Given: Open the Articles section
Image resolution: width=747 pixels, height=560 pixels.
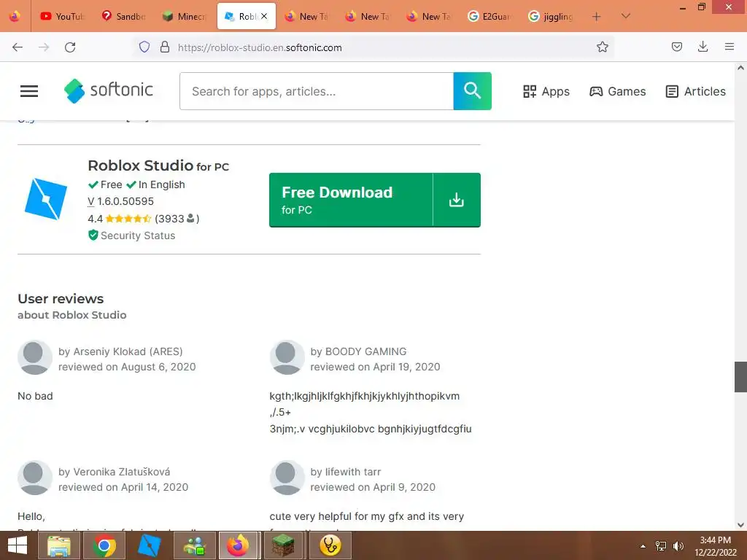Looking at the screenshot, I should (x=695, y=91).
